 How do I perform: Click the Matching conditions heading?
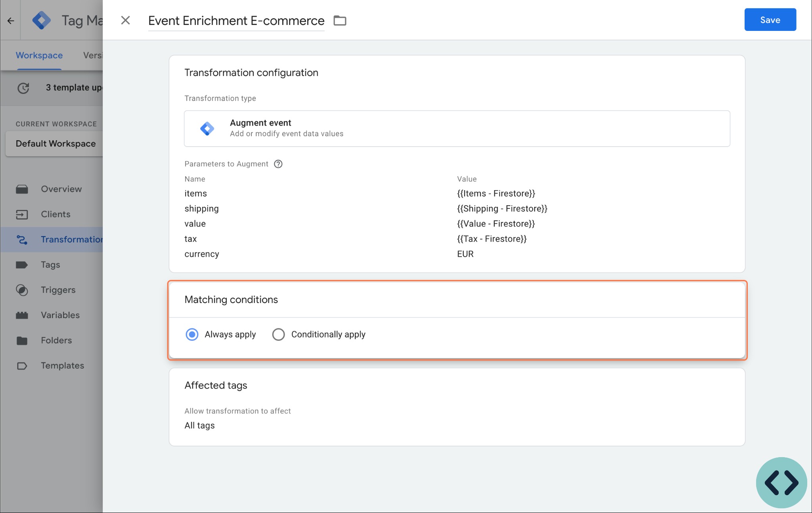231,300
